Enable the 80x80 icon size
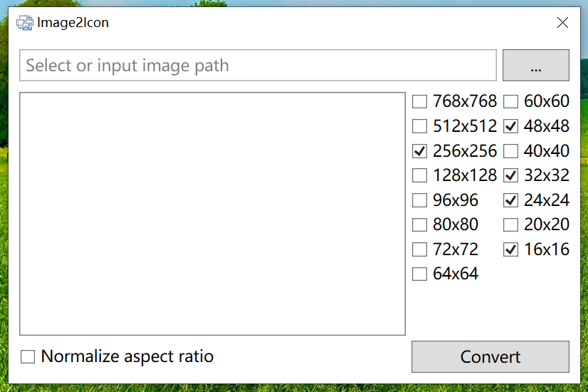 pos(420,225)
